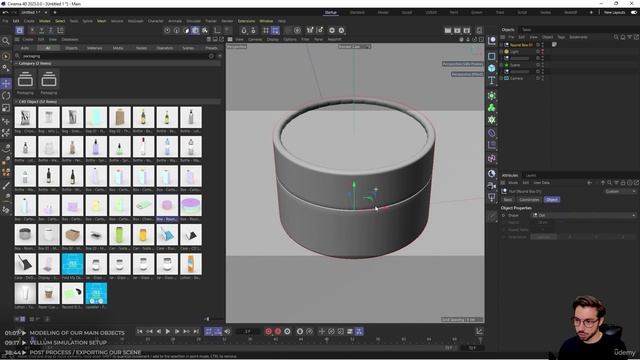Select the cardboard box asset thumbnail
The image size is (640, 360).
72,235
